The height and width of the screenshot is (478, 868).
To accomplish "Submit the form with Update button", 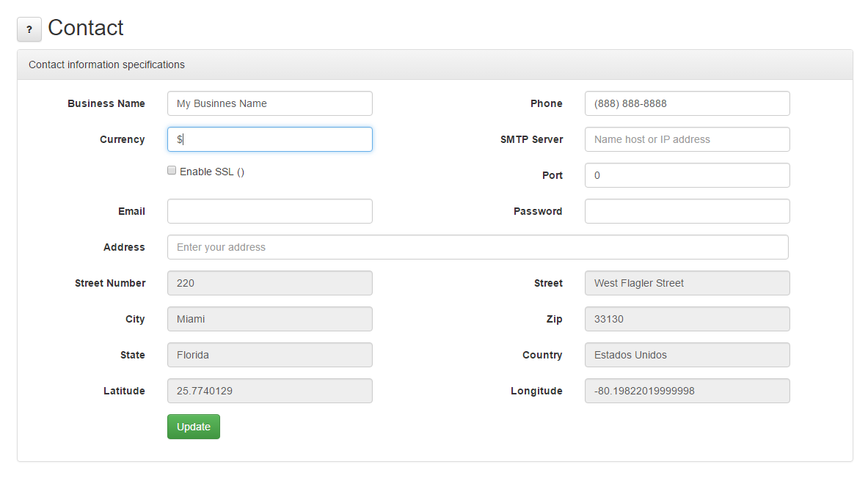I will coord(194,427).
